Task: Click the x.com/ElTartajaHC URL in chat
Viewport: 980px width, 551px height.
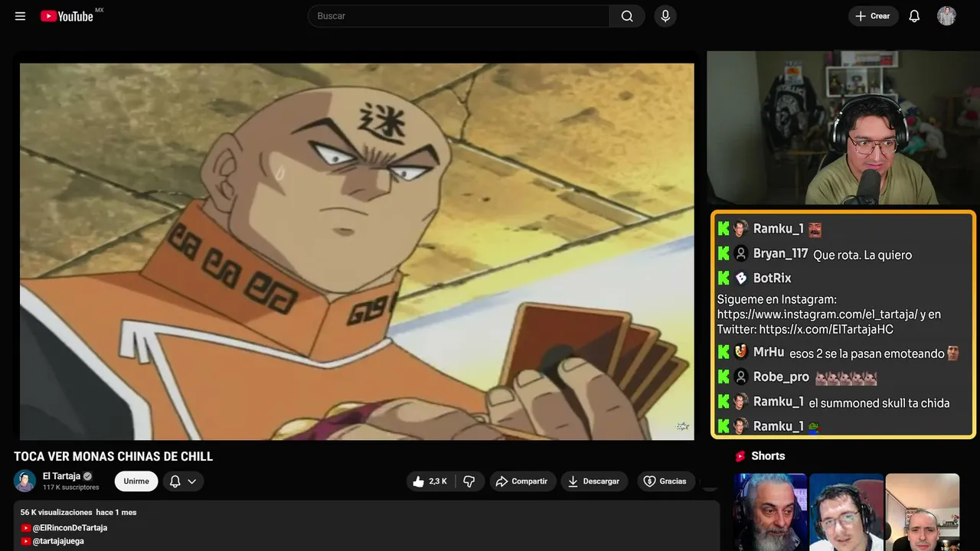Action: pos(826,330)
